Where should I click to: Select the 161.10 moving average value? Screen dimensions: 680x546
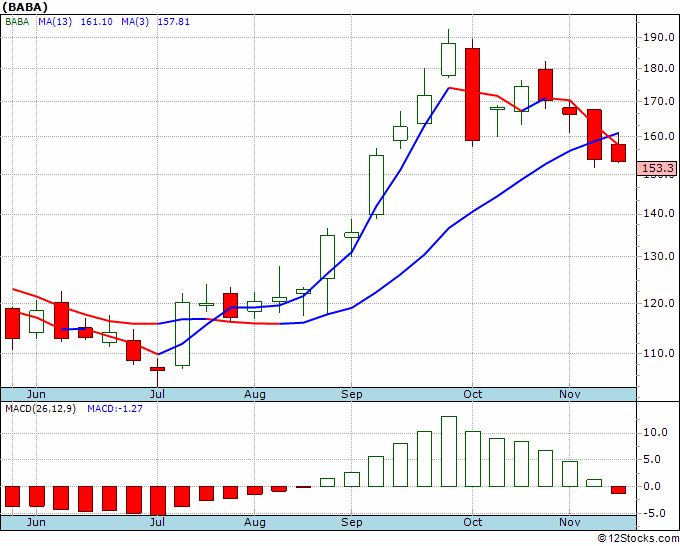pyautogui.click(x=97, y=22)
